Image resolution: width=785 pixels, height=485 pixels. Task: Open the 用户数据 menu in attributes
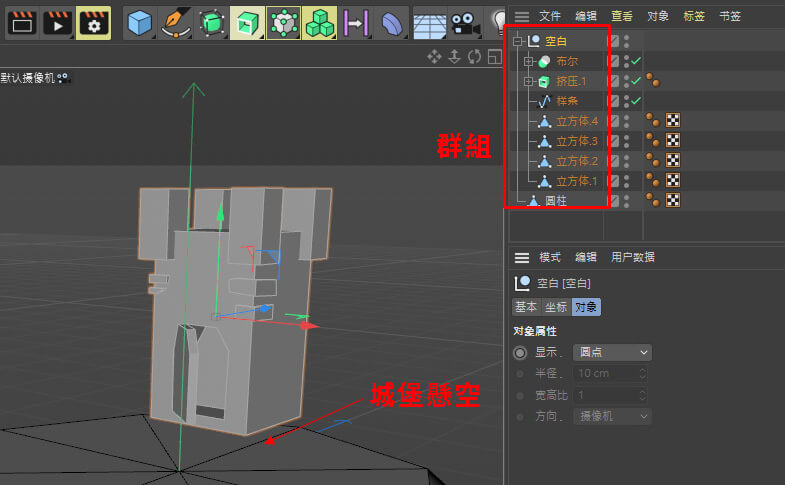[x=632, y=257]
